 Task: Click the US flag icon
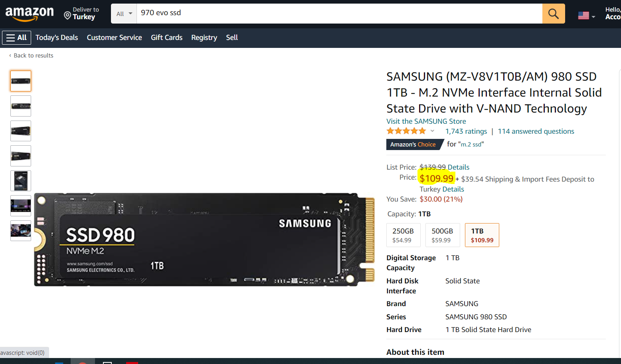[583, 16]
